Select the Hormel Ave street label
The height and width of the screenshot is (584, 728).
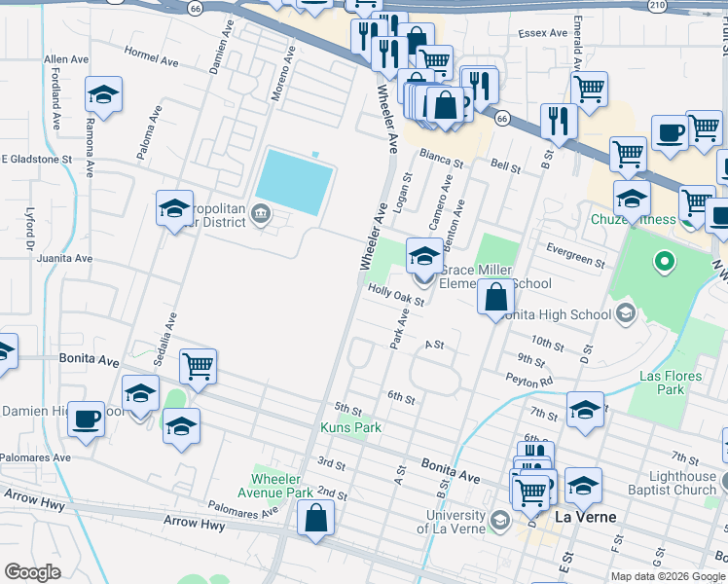152,56
